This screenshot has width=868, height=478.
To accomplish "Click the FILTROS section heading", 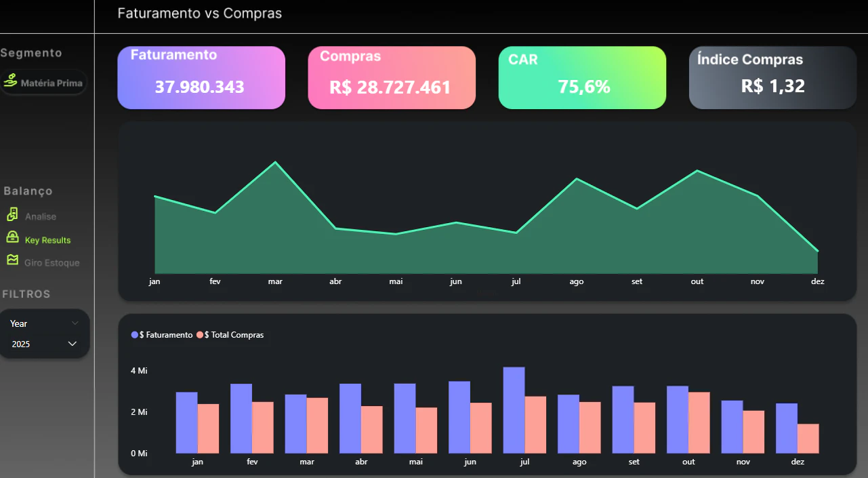I will [26, 294].
